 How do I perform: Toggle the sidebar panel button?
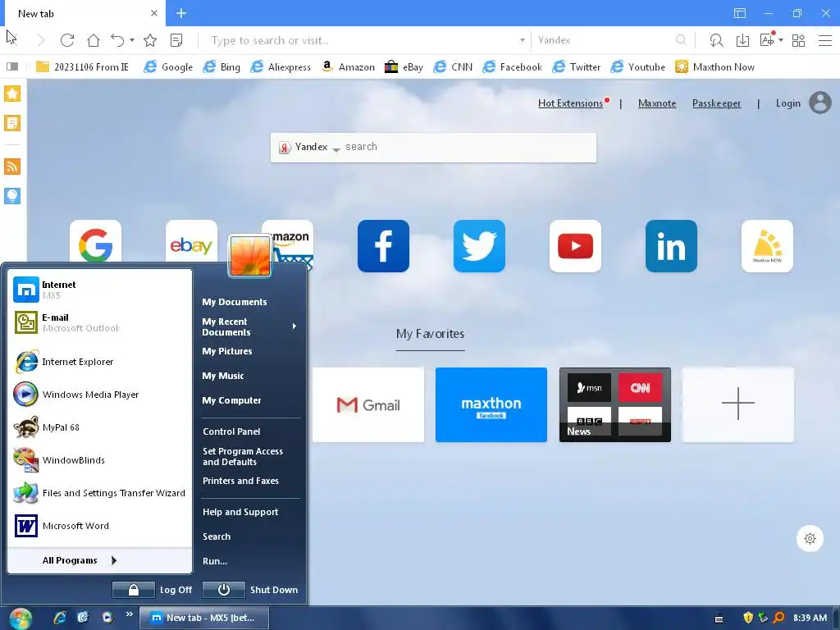pyautogui.click(x=12, y=66)
